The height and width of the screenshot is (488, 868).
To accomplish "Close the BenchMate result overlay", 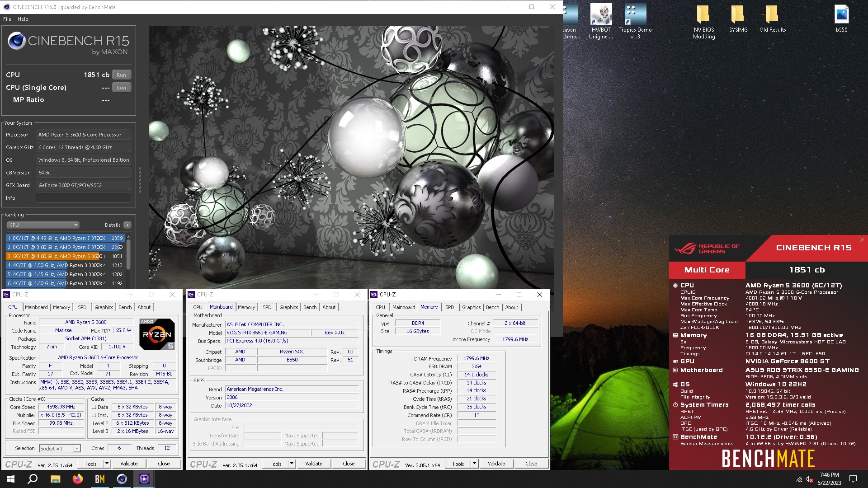I will pyautogui.click(x=862, y=240).
